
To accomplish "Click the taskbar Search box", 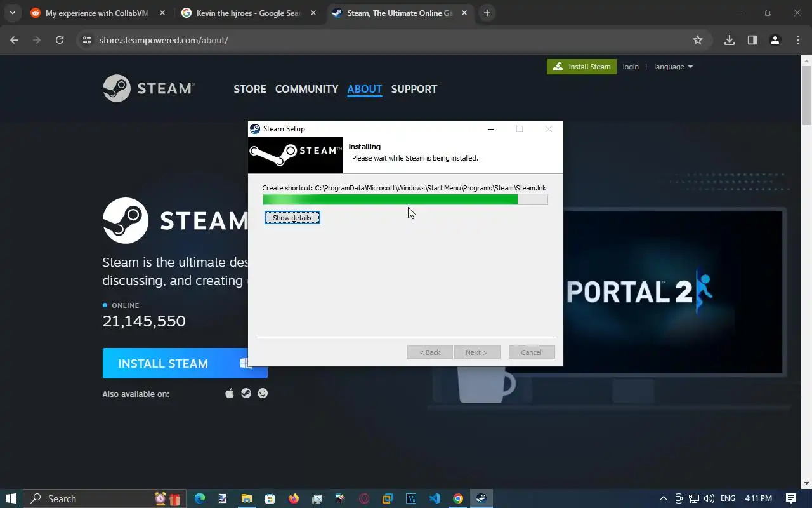I will click(105, 498).
